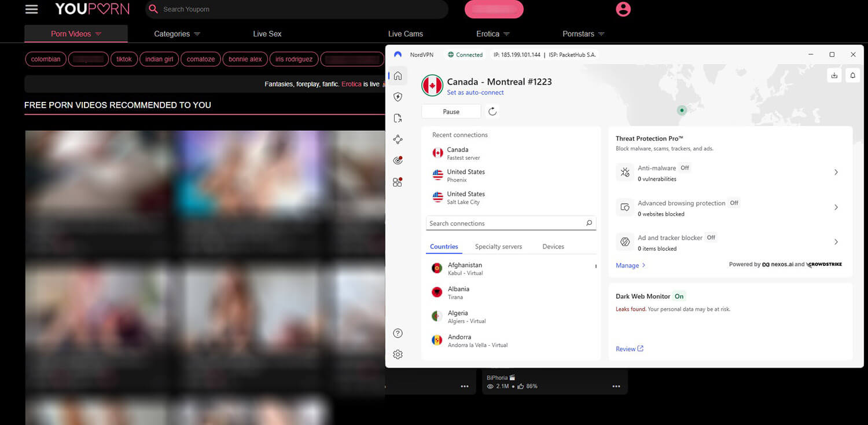
Task: Select the Devices tab
Action: click(552, 246)
